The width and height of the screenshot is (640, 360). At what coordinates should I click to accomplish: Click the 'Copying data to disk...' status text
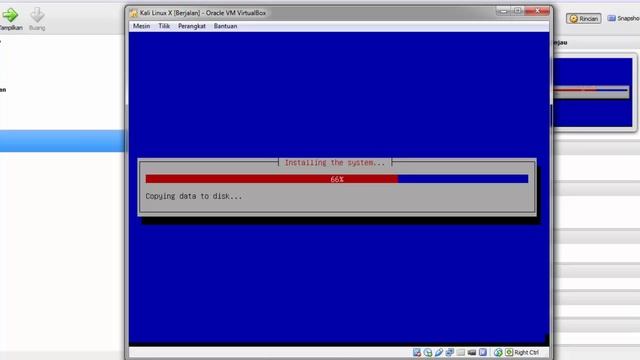click(194, 196)
